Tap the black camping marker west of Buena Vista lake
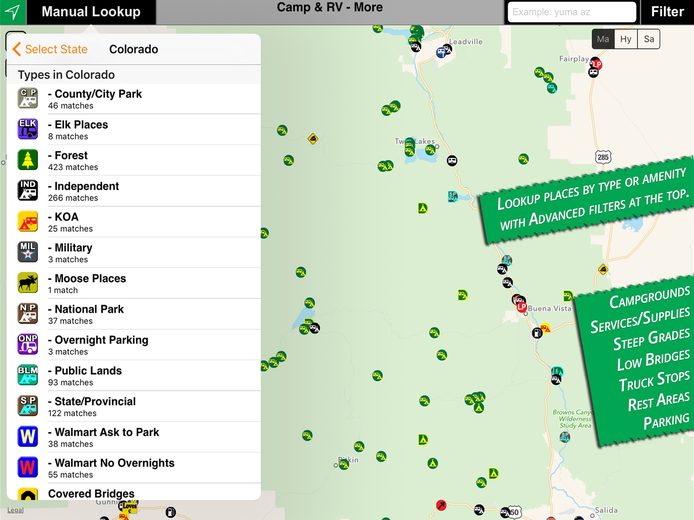The width and height of the screenshot is (694, 520). point(315,328)
